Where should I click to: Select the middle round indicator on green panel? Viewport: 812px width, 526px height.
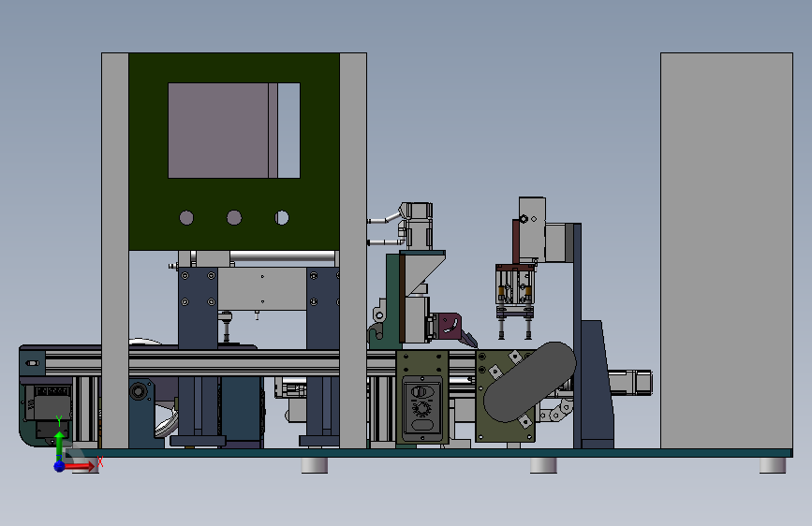[234, 218]
